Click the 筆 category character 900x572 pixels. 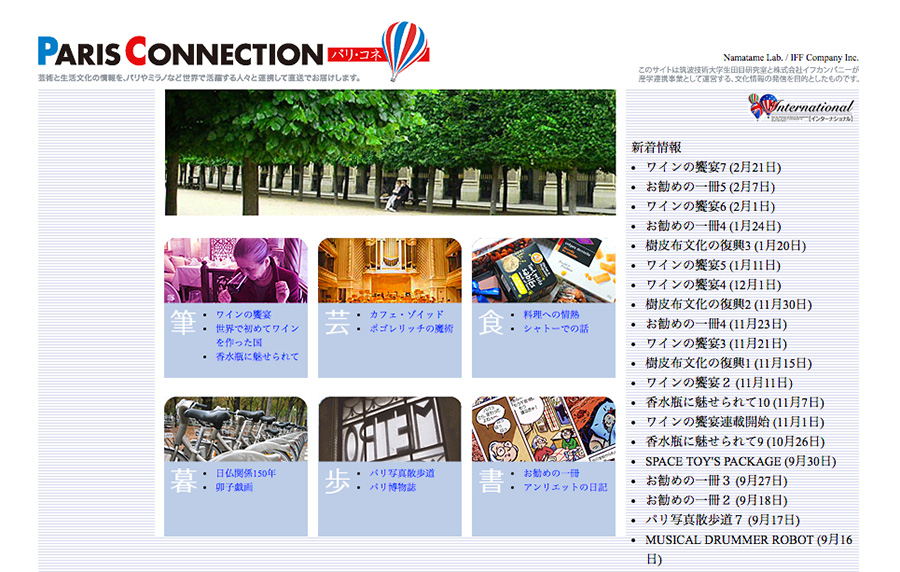183,322
